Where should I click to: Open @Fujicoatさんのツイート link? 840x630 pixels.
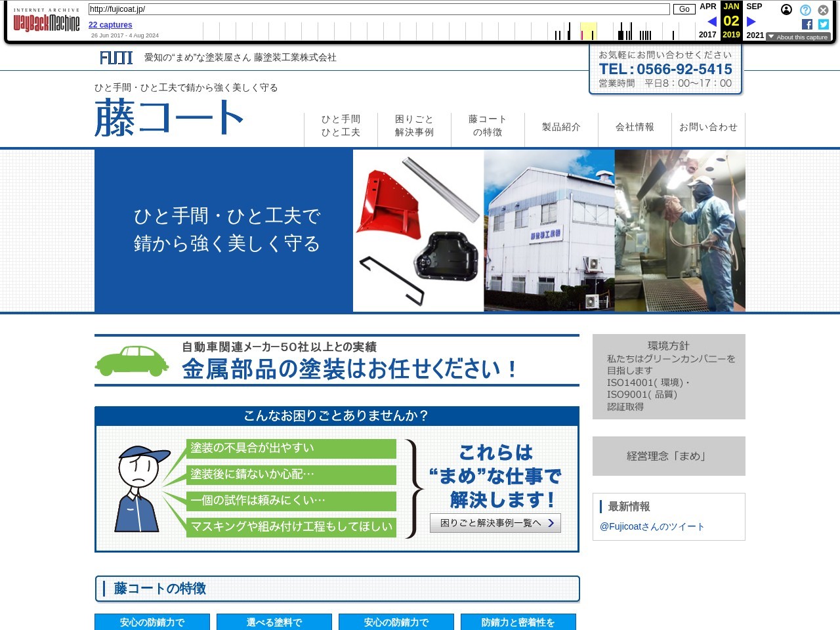652,526
